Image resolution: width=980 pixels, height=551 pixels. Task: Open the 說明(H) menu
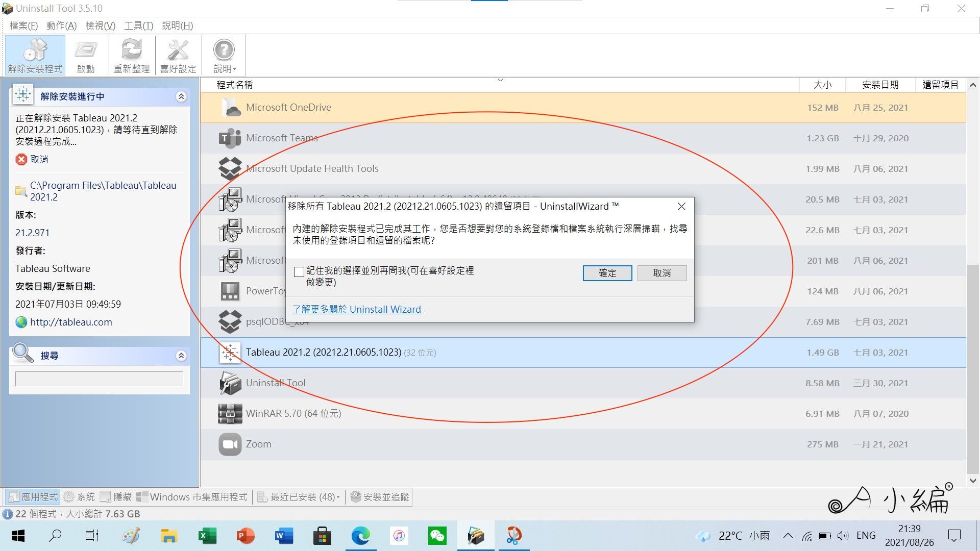(177, 26)
